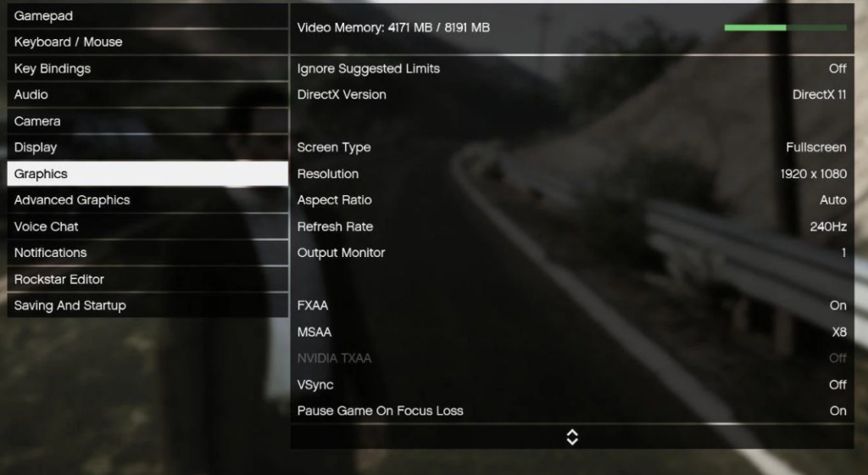Select the Screen Type label
Viewport: 868px width, 475px height.
pos(334,148)
